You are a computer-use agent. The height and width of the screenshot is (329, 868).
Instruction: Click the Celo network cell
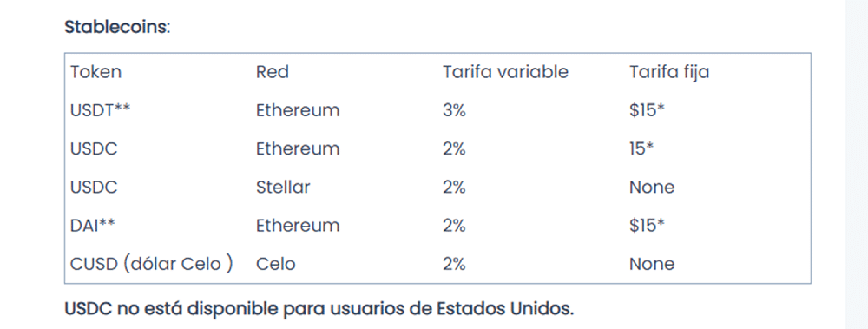pos(276,264)
